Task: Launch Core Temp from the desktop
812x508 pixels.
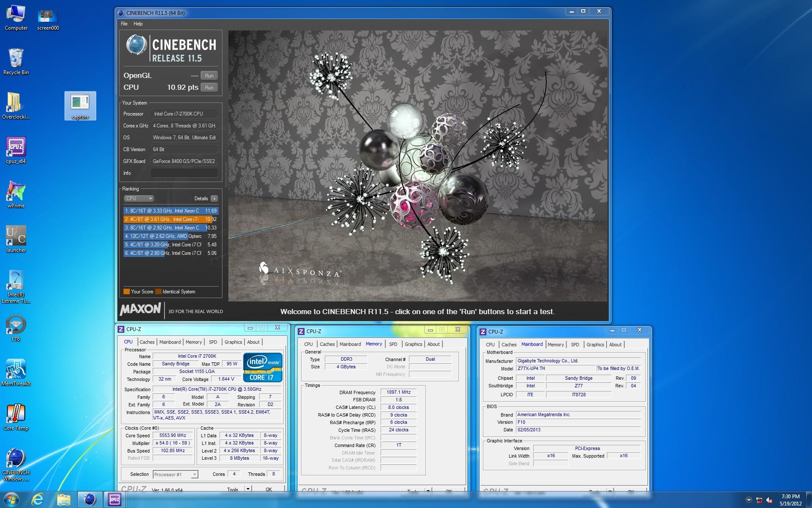Action: click(x=16, y=417)
